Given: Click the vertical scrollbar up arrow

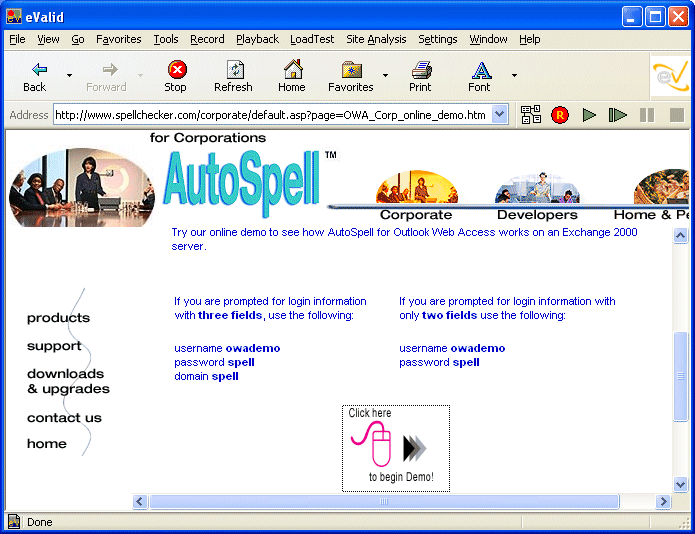Looking at the screenshot, I should coord(680,235).
